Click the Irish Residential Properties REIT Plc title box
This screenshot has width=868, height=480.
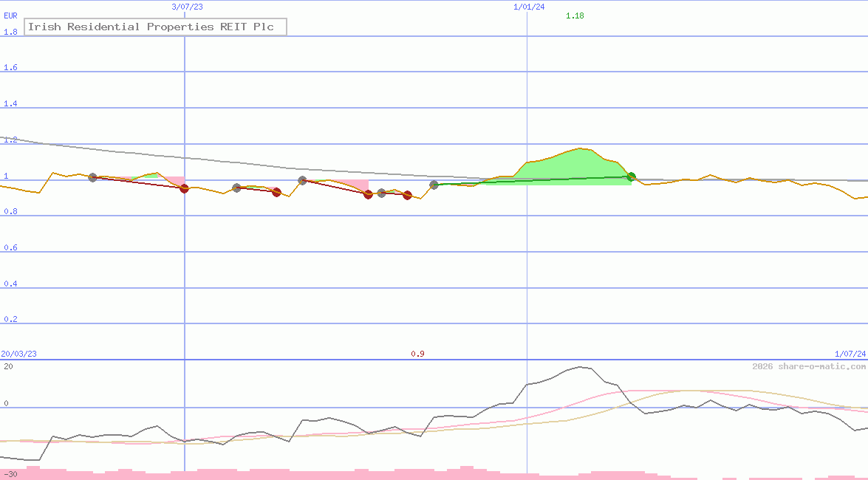155,27
